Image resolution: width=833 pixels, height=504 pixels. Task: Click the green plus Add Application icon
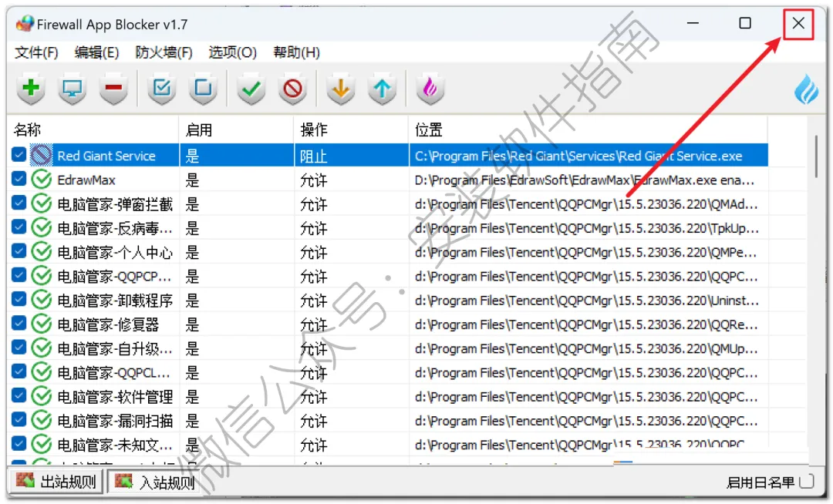click(x=31, y=89)
